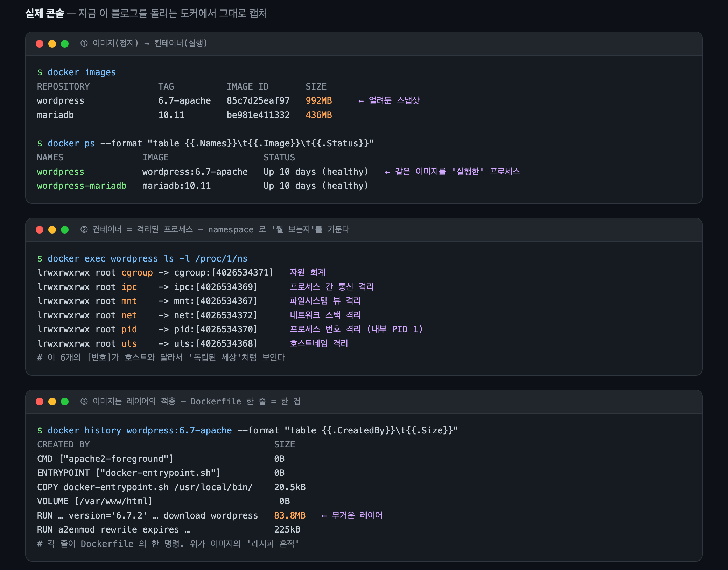Screen dimensions: 728x570
Task: Click the 'docker images' command line
Action: click(x=76, y=72)
